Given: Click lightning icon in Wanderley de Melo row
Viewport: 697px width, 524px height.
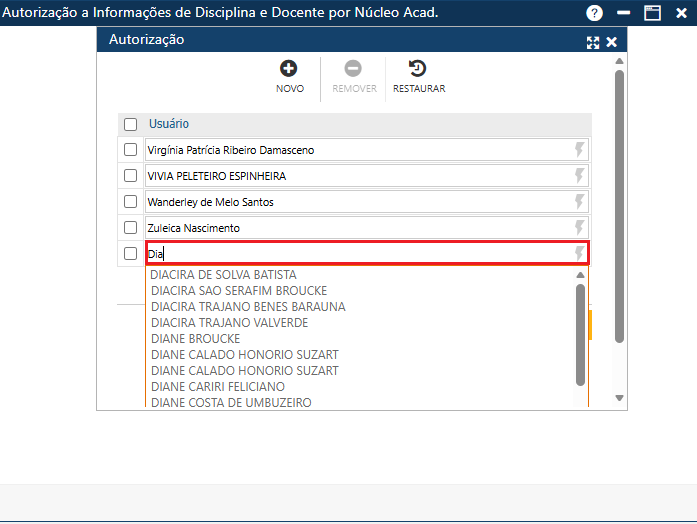Looking at the screenshot, I should (x=578, y=202).
